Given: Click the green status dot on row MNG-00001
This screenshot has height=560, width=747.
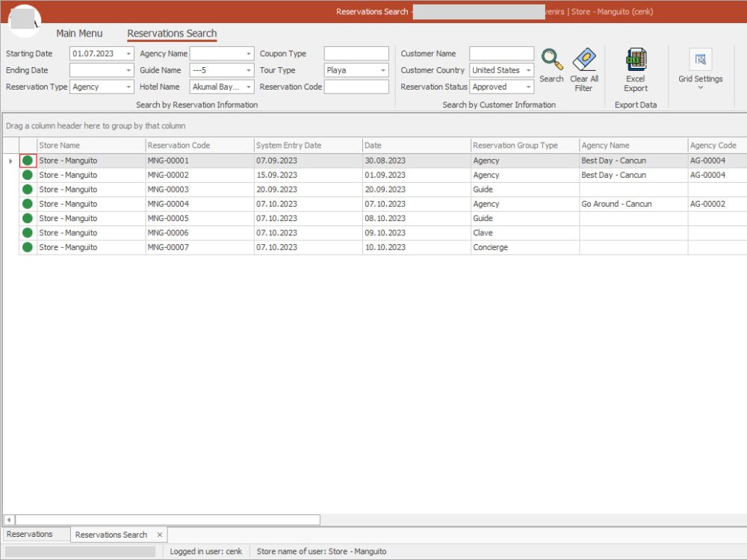Looking at the screenshot, I should 27,160.
